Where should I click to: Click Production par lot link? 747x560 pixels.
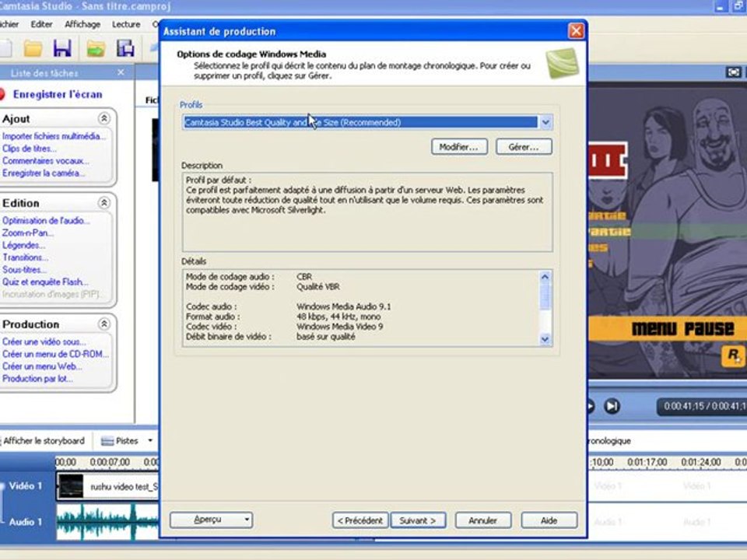(37, 379)
